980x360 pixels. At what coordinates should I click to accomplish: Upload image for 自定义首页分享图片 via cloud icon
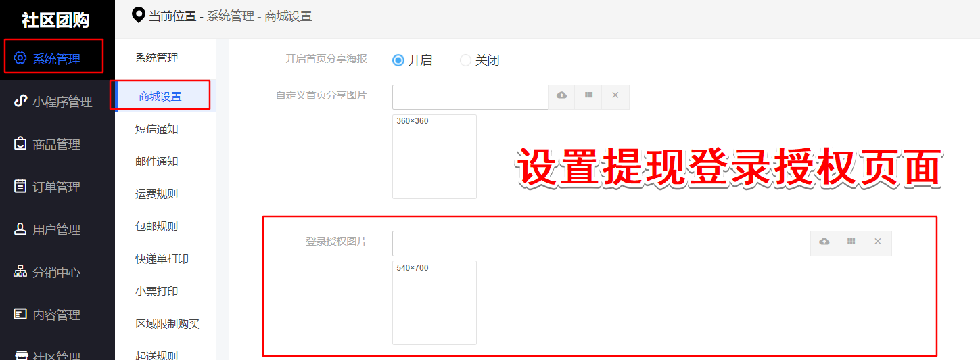pos(561,96)
